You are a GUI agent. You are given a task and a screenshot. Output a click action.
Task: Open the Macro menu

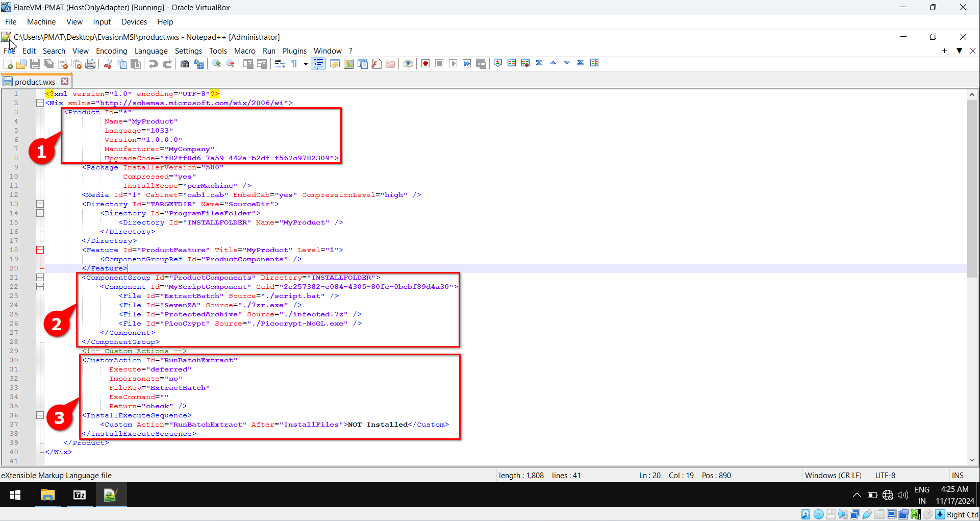tap(244, 51)
